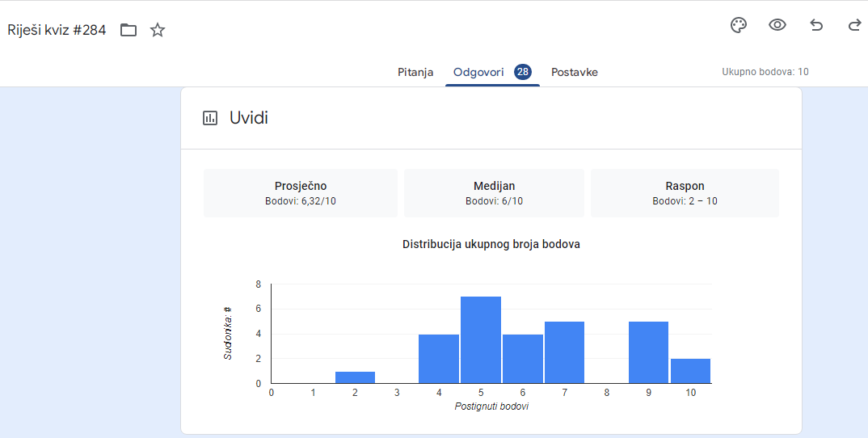
Task: Click the form title Riješi kviz #284
Action: [57, 31]
